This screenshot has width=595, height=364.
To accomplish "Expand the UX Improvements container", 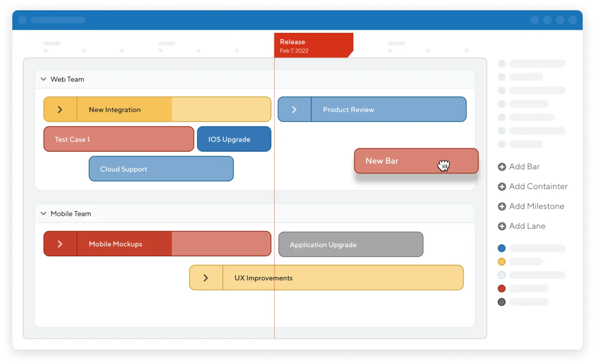I will (206, 278).
